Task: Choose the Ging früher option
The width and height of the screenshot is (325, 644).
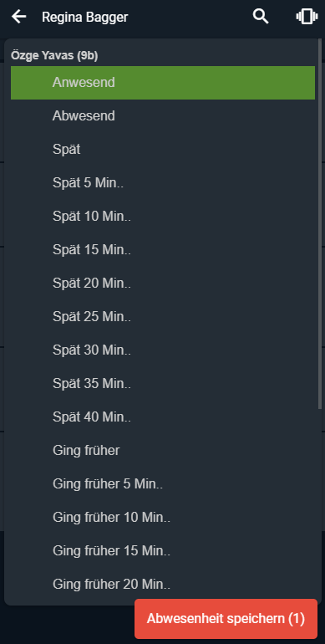Action: 163,451
